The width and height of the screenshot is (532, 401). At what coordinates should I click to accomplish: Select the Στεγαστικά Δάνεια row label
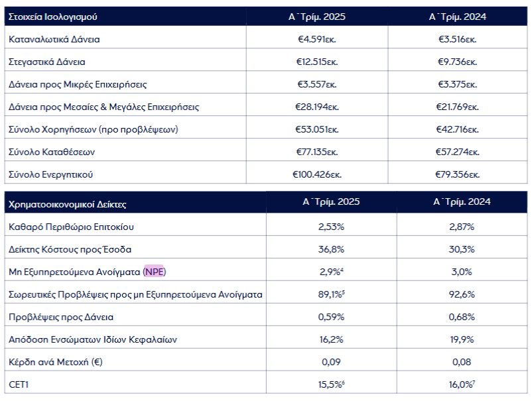pos(47,62)
